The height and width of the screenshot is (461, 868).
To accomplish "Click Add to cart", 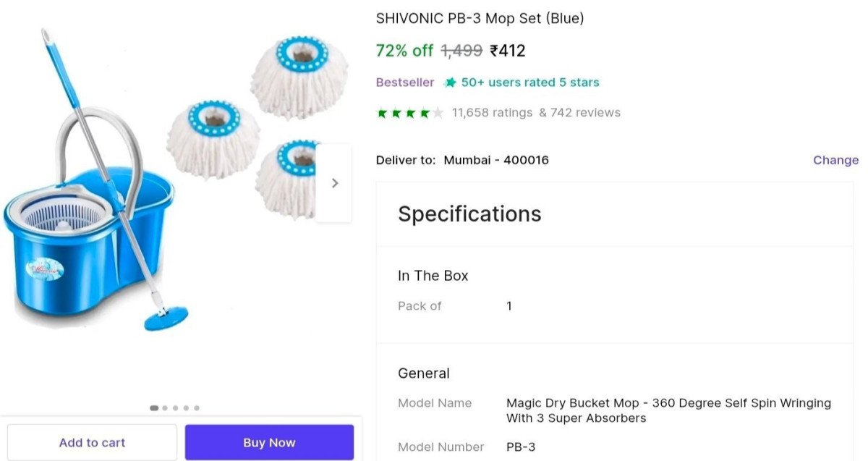I will pyautogui.click(x=92, y=442).
